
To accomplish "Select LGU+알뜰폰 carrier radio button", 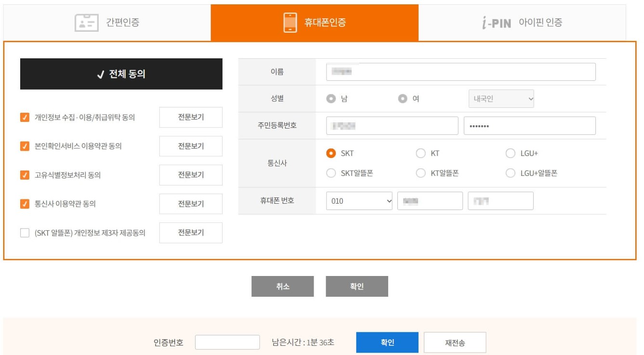I will coord(511,173).
